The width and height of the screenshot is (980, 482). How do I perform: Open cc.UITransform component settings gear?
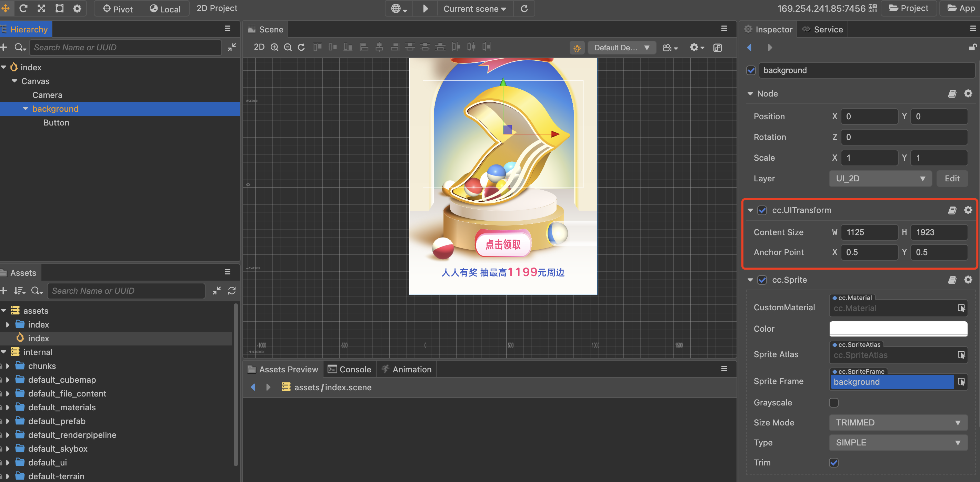[x=968, y=210]
